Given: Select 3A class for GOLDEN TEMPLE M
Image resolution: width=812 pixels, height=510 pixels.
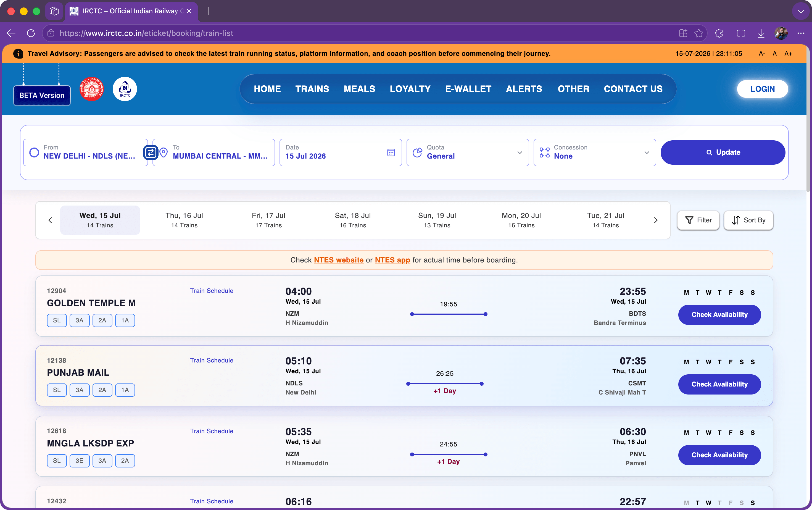Looking at the screenshot, I should (x=80, y=320).
